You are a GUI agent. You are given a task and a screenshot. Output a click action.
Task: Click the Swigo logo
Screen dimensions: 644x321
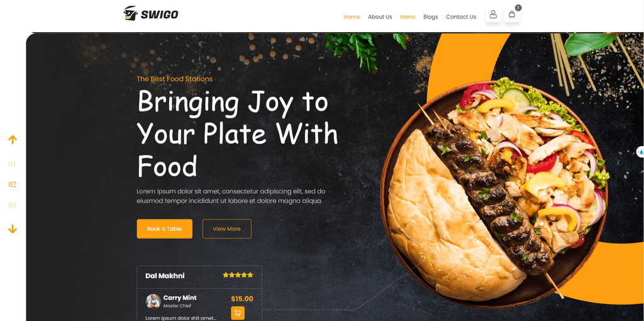click(x=151, y=14)
